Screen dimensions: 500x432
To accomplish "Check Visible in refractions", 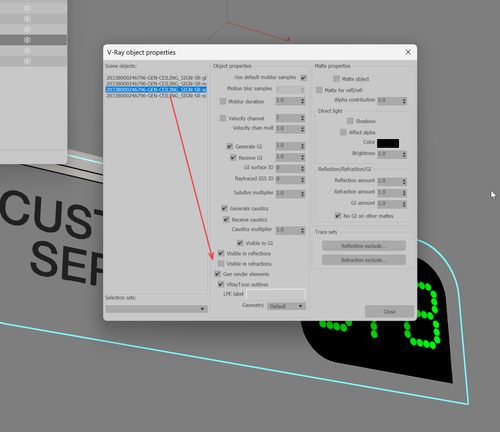I will pos(221,264).
